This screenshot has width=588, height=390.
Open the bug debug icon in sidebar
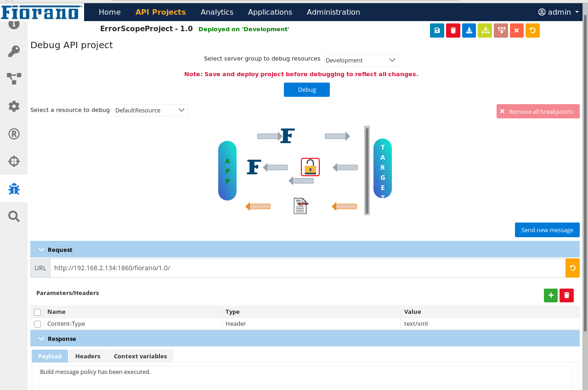tap(14, 189)
